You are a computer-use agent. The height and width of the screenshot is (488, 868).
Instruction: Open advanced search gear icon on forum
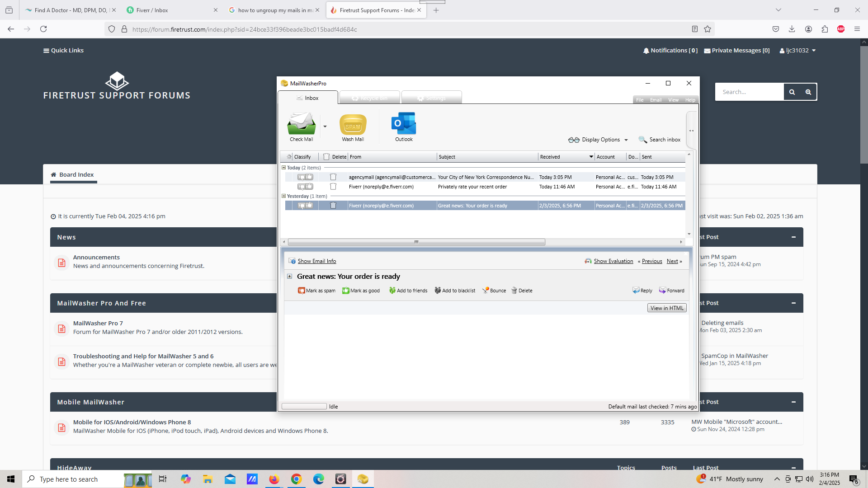coord(808,92)
